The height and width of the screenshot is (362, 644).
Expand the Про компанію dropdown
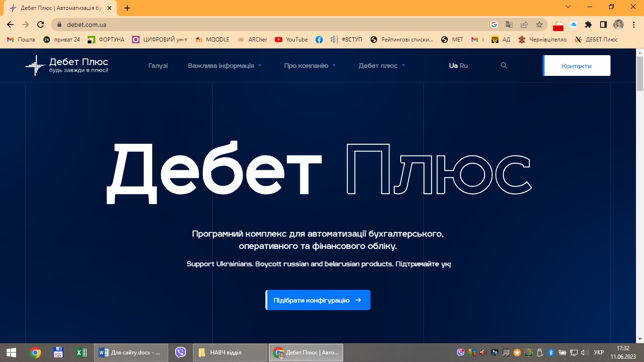[310, 66]
